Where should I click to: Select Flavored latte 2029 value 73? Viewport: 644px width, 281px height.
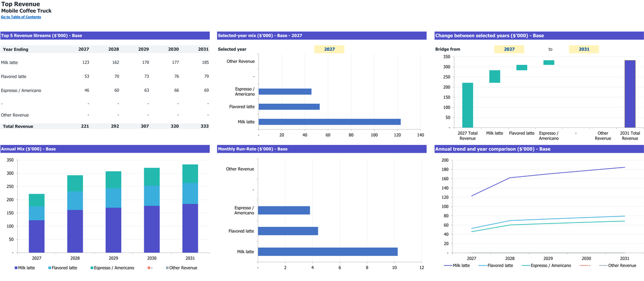pos(146,76)
